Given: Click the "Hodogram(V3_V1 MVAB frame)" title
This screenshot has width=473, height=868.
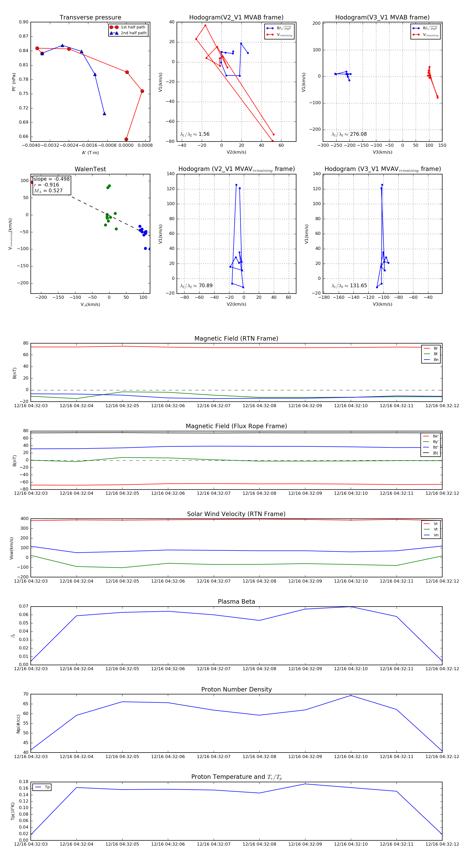Looking at the screenshot, I should coord(382,18).
